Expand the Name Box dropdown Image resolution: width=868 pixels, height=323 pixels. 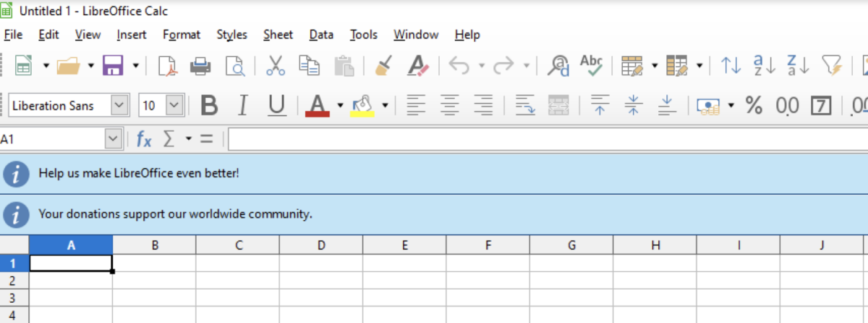tap(114, 139)
